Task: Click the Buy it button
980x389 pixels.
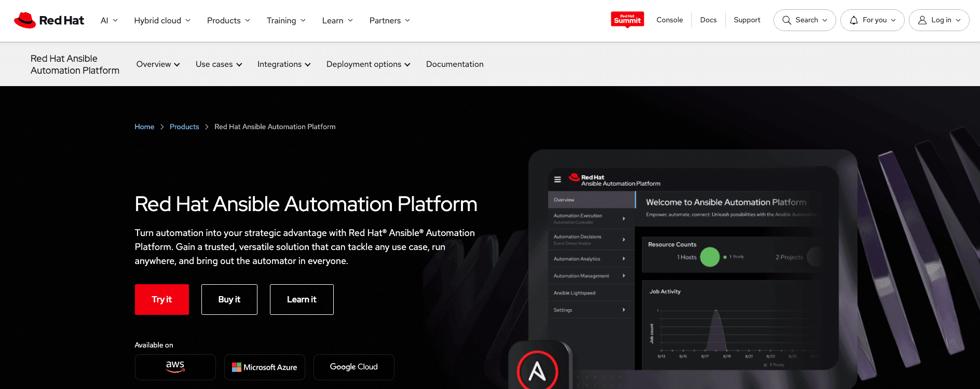Action: [229, 299]
